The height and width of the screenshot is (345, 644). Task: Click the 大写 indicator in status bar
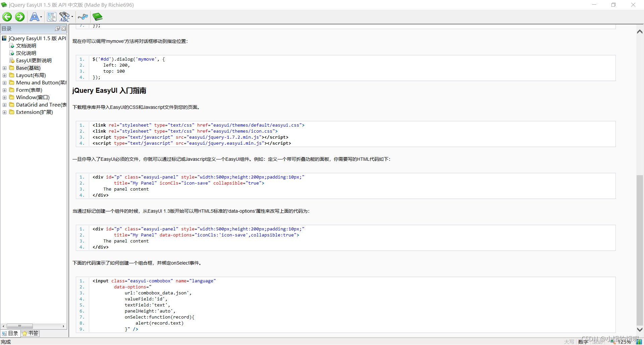tap(569, 342)
